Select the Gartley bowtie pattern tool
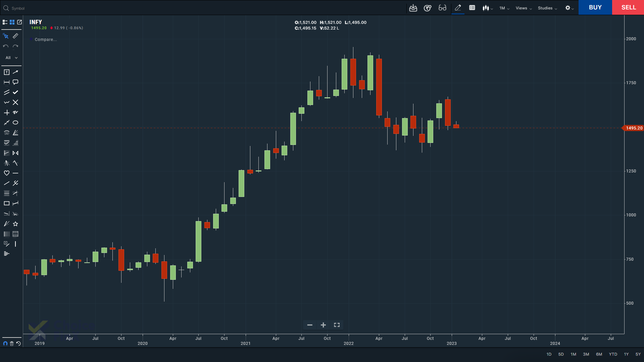Image resolution: width=644 pixels, height=362 pixels. pos(15,153)
